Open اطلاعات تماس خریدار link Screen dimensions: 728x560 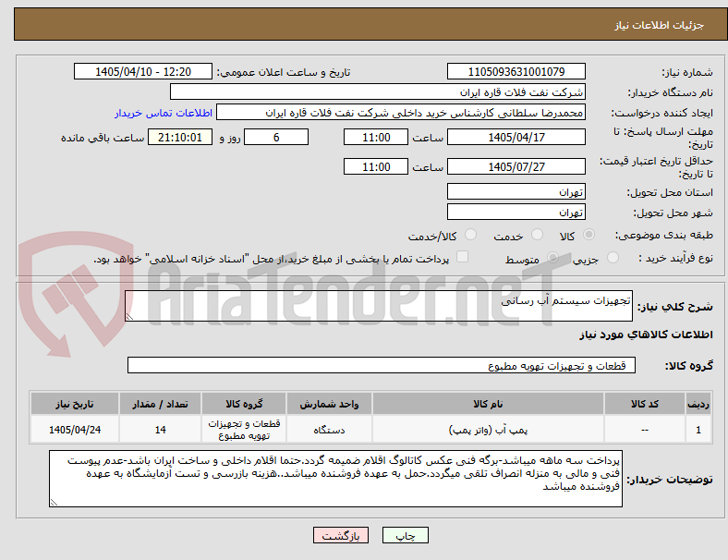[164, 113]
